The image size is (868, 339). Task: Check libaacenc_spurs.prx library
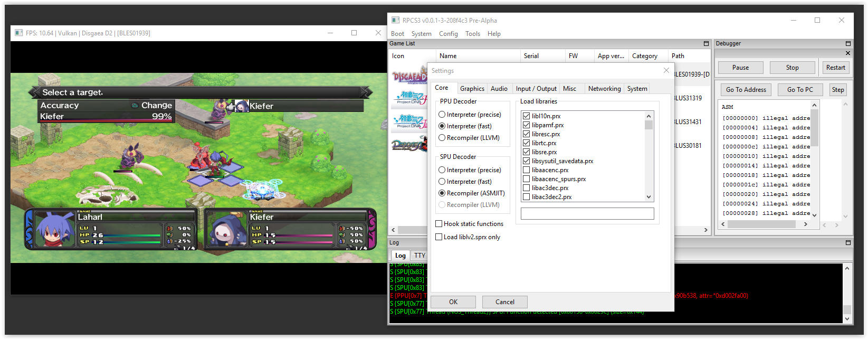[526, 179]
